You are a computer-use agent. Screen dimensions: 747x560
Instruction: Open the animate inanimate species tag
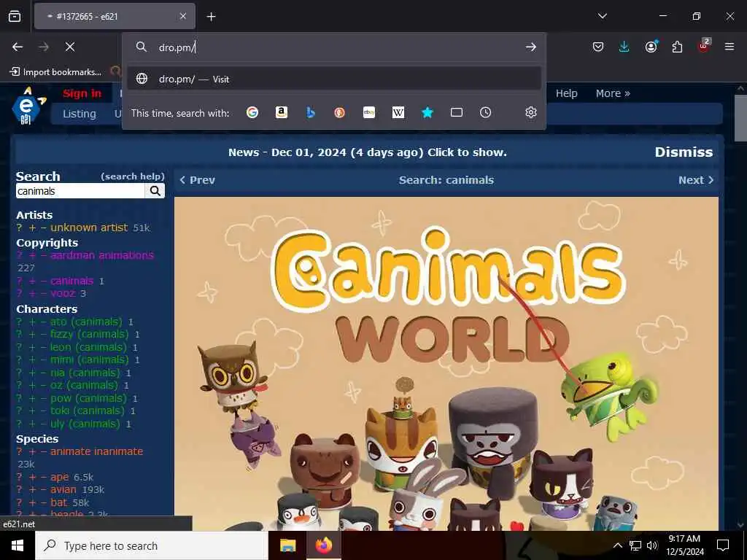(97, 451)
